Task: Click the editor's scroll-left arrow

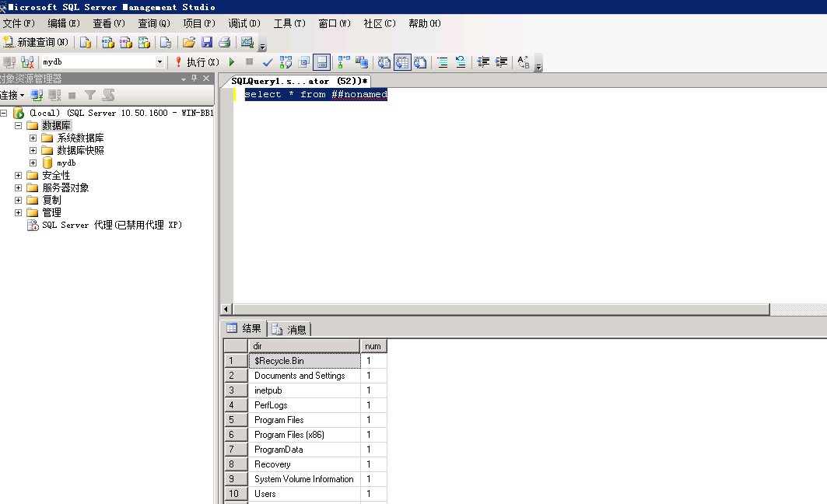Action: tap(226, 310)
